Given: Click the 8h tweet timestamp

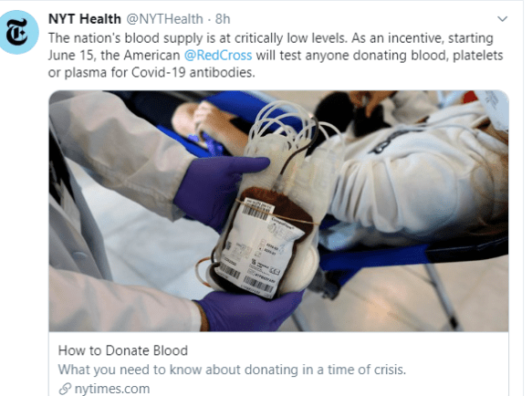Looking at the screenshot, I should tap(223, 19).
